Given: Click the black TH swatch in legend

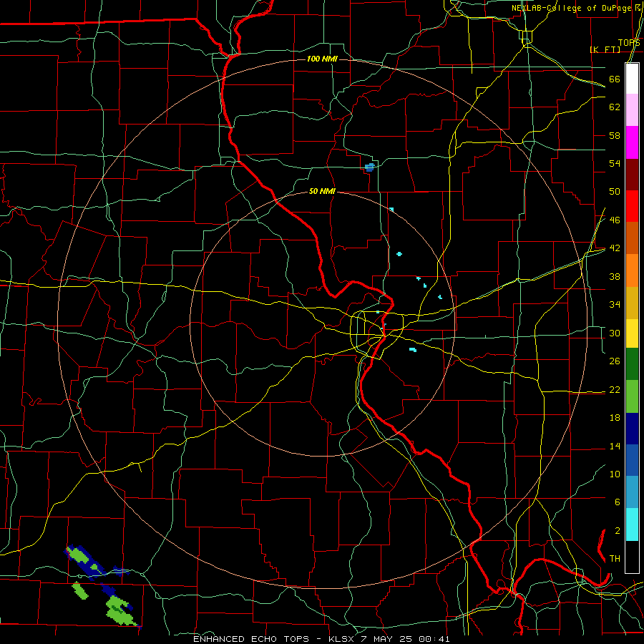Looking at the screenshot, I should (632, 557).
